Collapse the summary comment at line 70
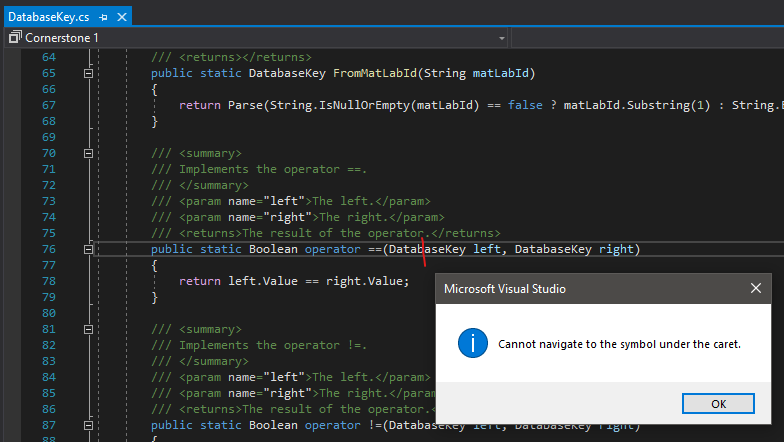784x442 pixels. 88,154
